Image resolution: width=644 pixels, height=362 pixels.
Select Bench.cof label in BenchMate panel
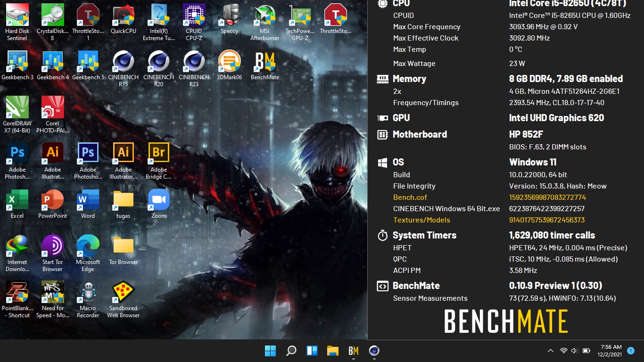410,197
